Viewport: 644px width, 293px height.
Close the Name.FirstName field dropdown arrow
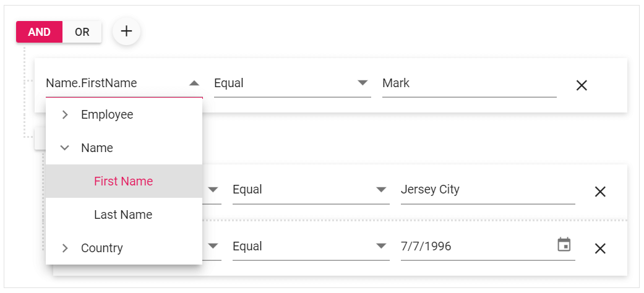tap(194, 83)
